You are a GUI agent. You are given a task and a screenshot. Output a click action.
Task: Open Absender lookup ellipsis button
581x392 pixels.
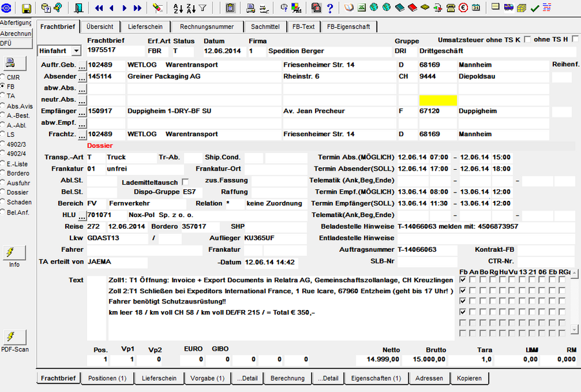82,77
